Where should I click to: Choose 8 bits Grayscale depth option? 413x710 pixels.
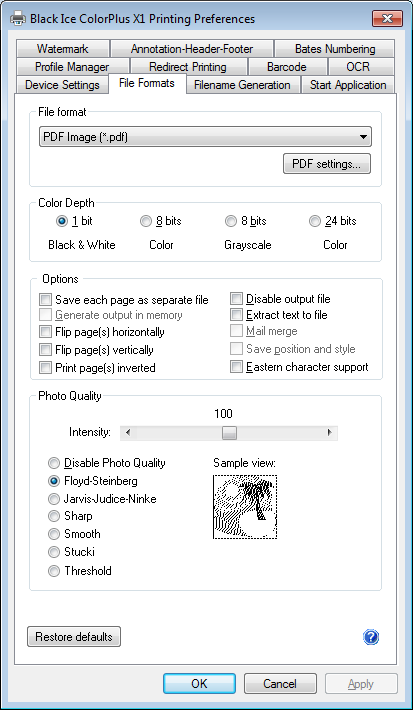click(246, 221)
